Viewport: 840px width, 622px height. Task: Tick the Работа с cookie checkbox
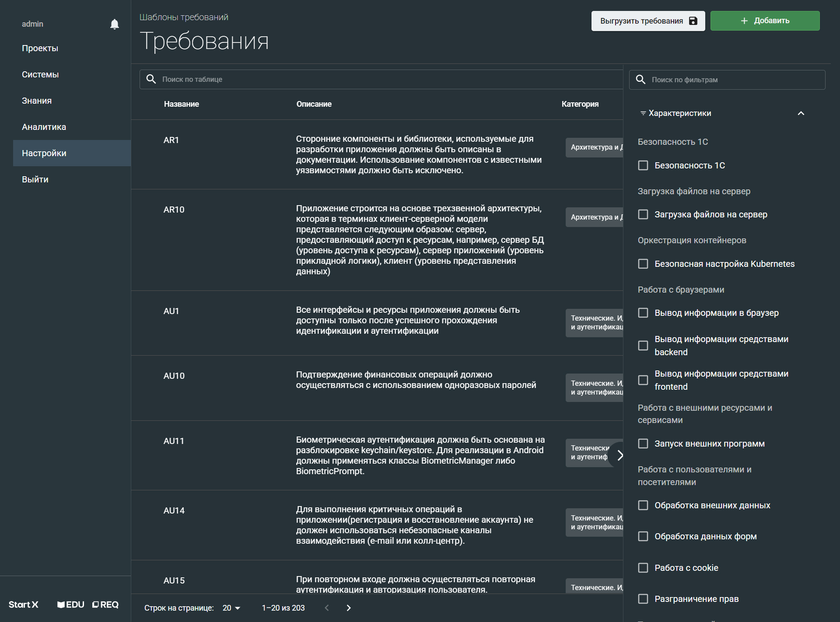tap(643, 568)
